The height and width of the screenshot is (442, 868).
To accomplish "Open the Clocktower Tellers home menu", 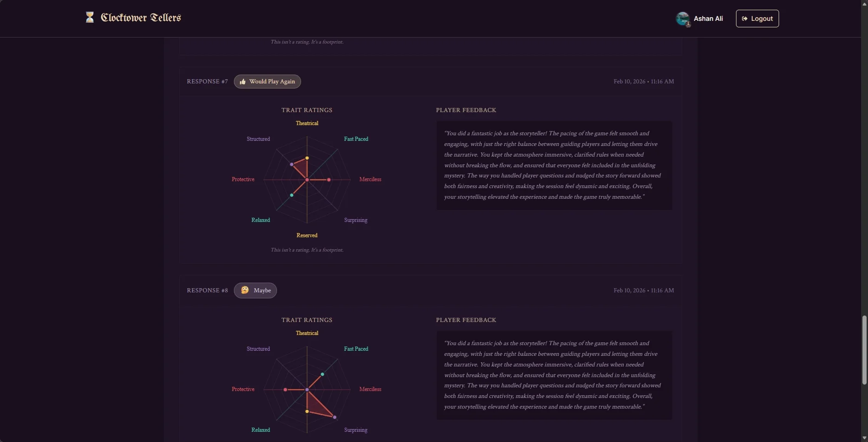I will [x=133, y=18].
